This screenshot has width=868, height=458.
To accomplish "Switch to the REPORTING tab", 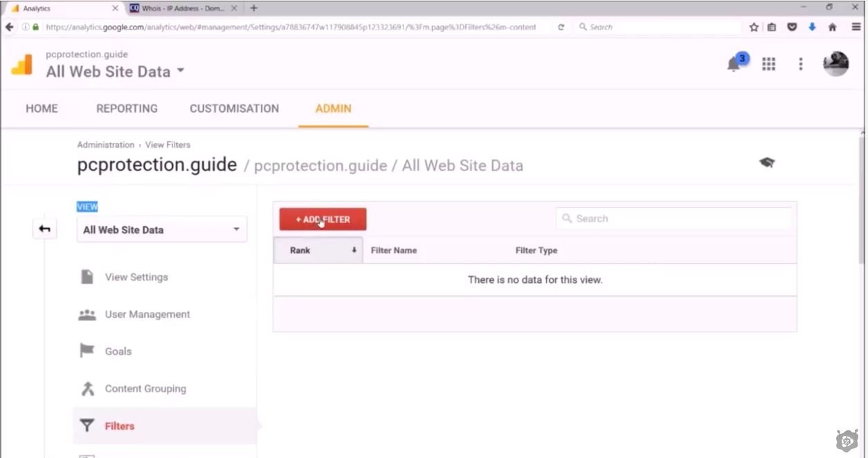I will point(127,109).
